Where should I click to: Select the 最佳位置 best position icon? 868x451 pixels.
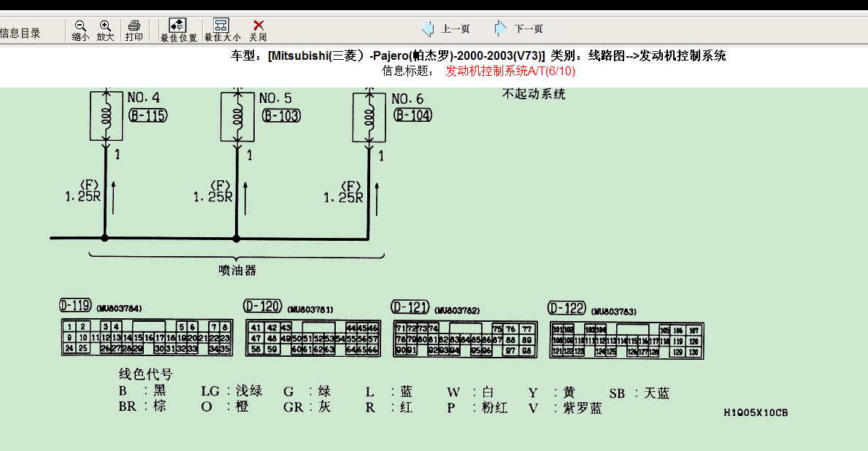[178, 31]
